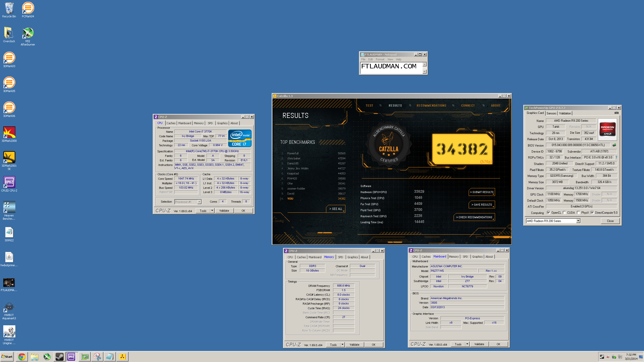Viewport: 644px width, 362px height.
Task: Select 'chris baker' row in top benchmarks
Action: click(313, 158)
